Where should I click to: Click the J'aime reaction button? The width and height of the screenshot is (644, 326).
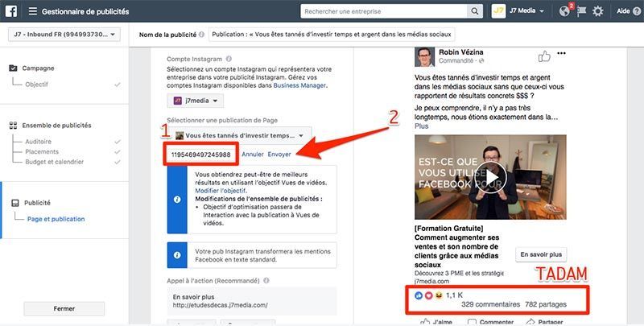436,322
